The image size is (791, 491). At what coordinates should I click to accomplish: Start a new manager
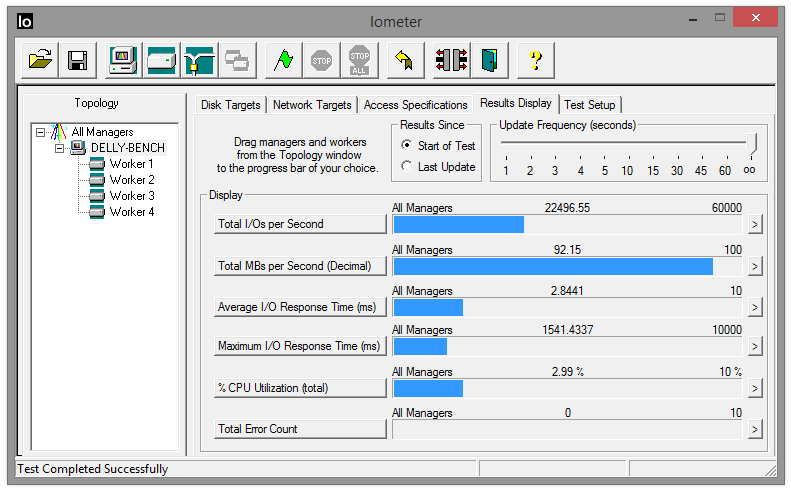click(x=124, y=60)
